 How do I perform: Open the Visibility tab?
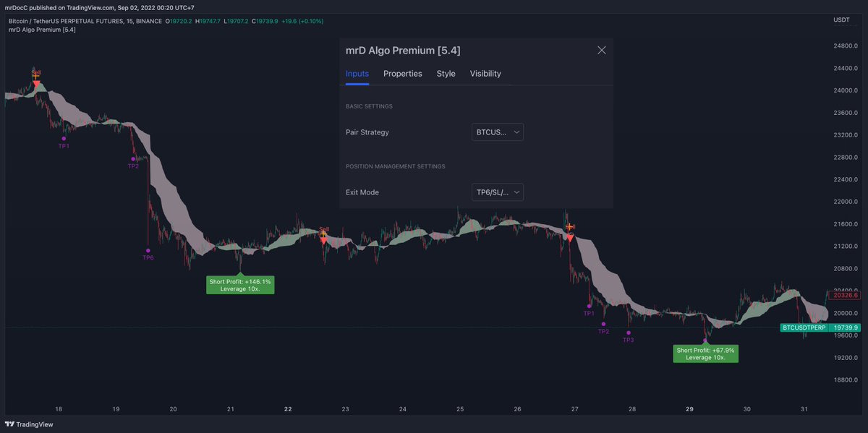point(485,73)
